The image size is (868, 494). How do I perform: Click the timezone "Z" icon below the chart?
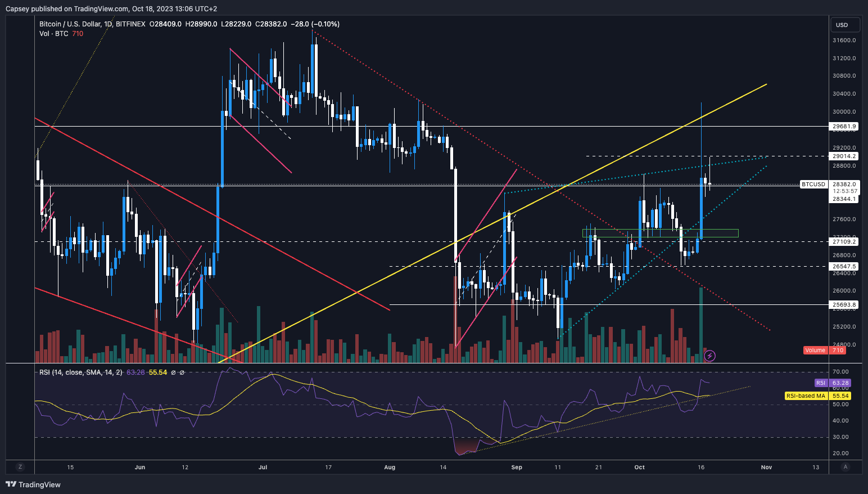coord(20,467)
